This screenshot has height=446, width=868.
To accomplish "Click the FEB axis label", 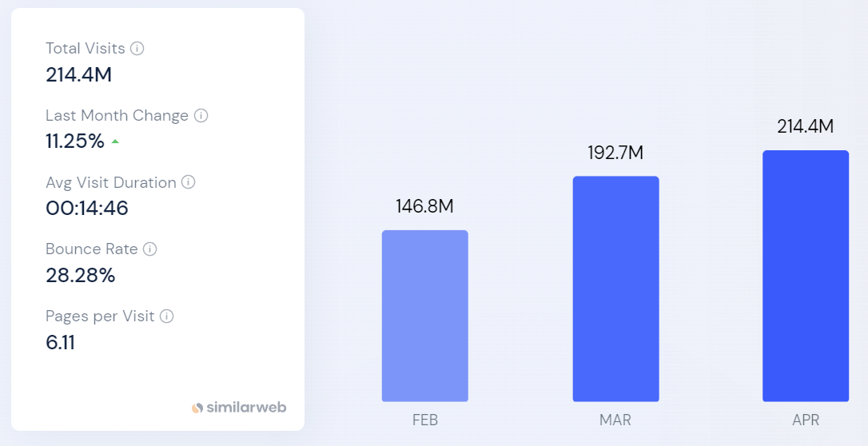I will (424, 420).
